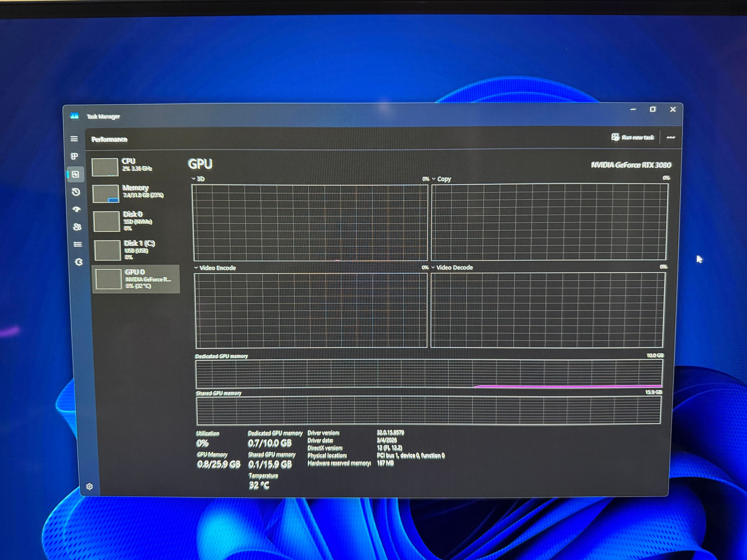Click the Memory mini graph thumbnail
Viewport: 747px width, 560px height.
coord(106,194)
